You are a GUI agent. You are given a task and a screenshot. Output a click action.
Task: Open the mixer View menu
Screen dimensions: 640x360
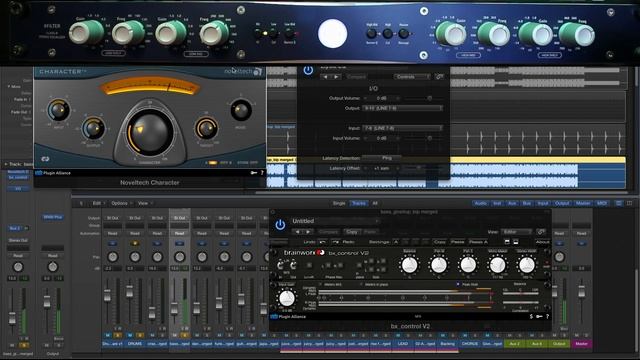point(144,203)
